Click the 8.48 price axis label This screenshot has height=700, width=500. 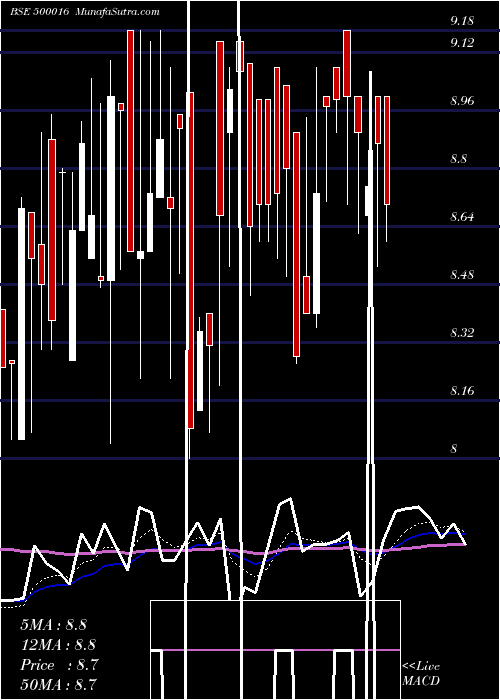point(462,275)
